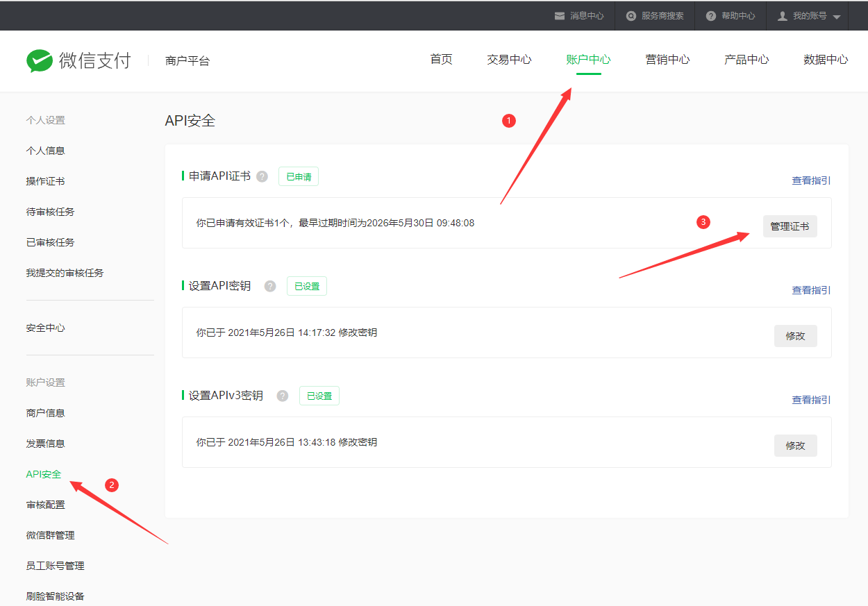Screen dimensions: 868x606
Task: Open 消息中心 in the top bar
Action: 587,16
